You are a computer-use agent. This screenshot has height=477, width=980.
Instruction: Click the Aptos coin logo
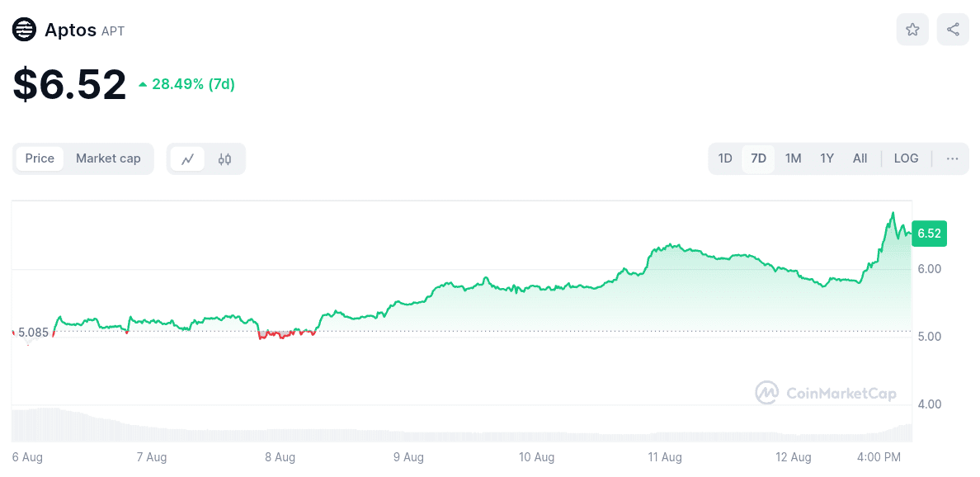[24, 30]
